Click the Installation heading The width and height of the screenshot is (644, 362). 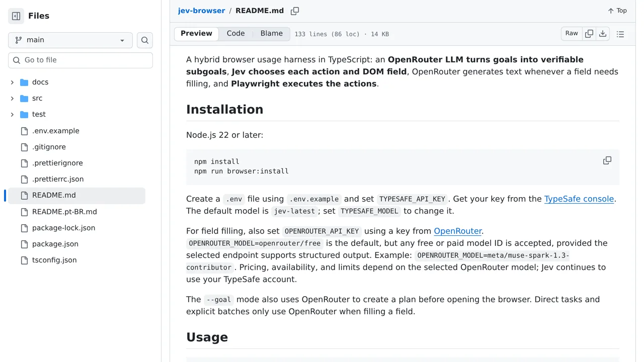pos(225,110)
